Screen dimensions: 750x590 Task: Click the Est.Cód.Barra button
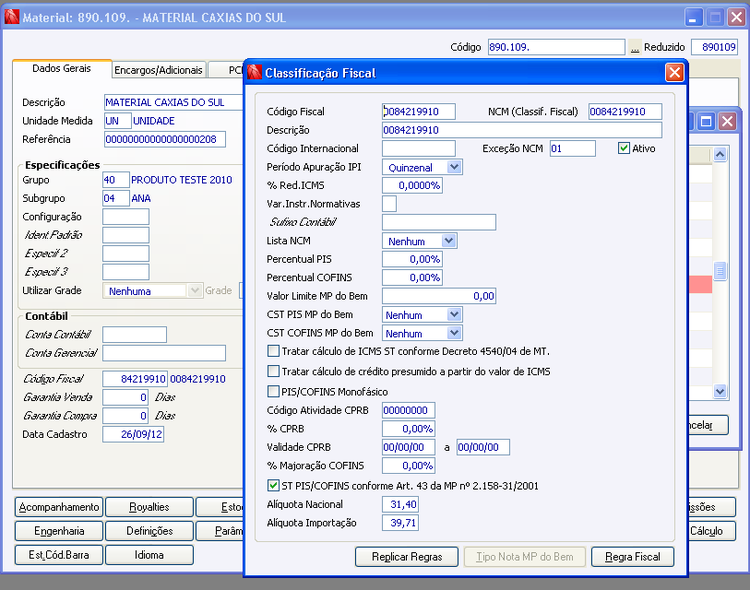coord(57,554)
